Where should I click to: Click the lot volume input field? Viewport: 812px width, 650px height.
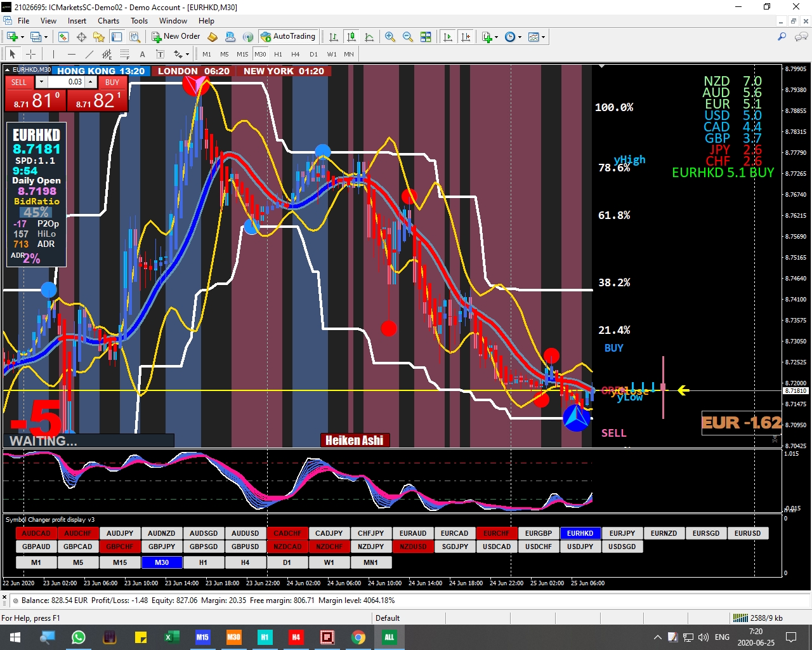point(66,82)
